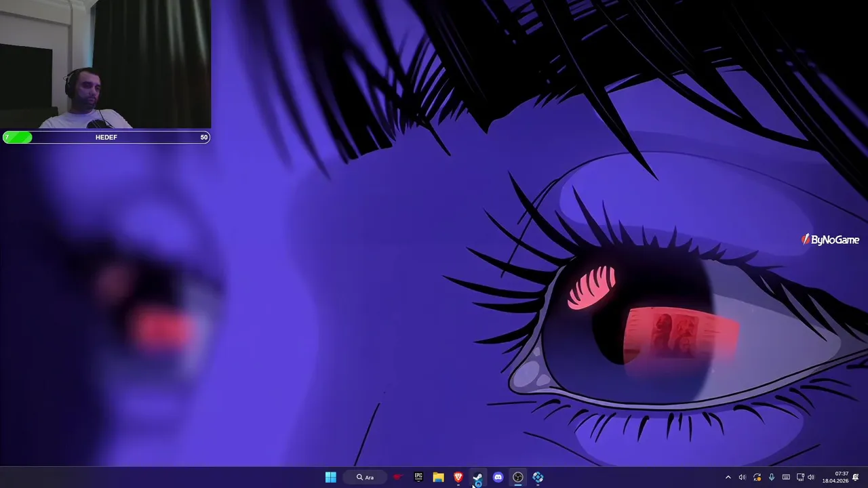Click the Ara search box on the taskbar

tap(366, 477)
